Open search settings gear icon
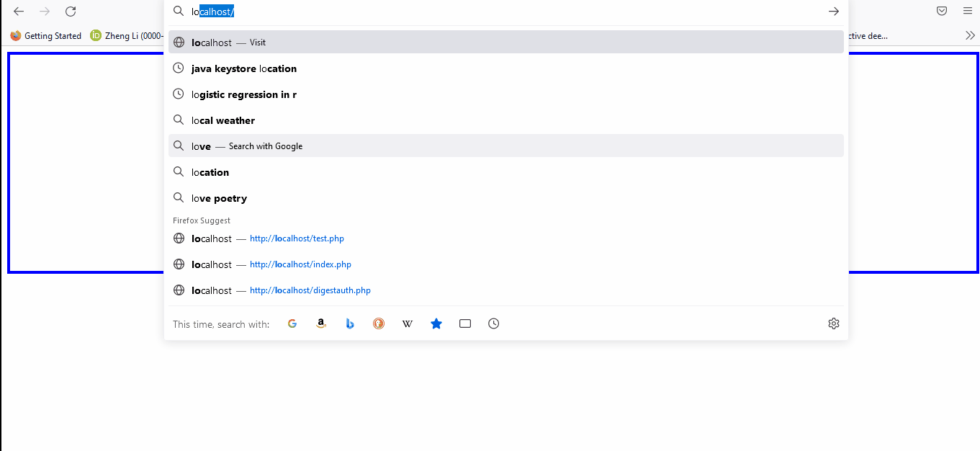Screen dimensions: 980x451 point(833,324)
